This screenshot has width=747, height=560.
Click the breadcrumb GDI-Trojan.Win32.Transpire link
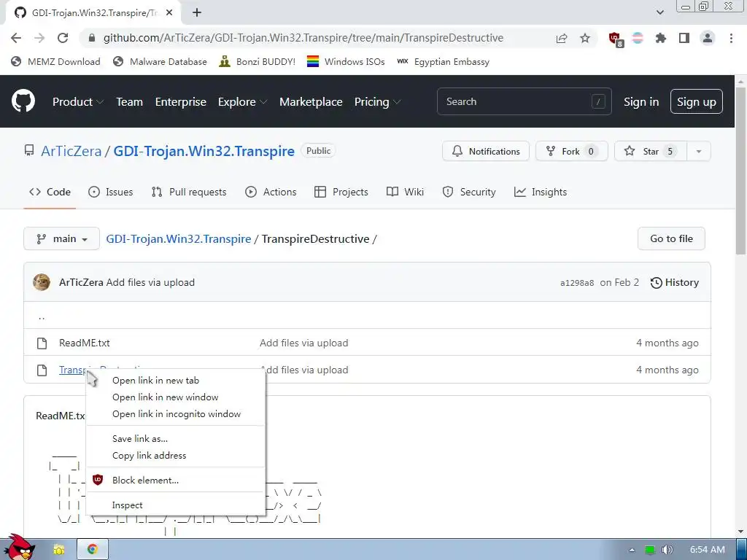pos(178,238)
